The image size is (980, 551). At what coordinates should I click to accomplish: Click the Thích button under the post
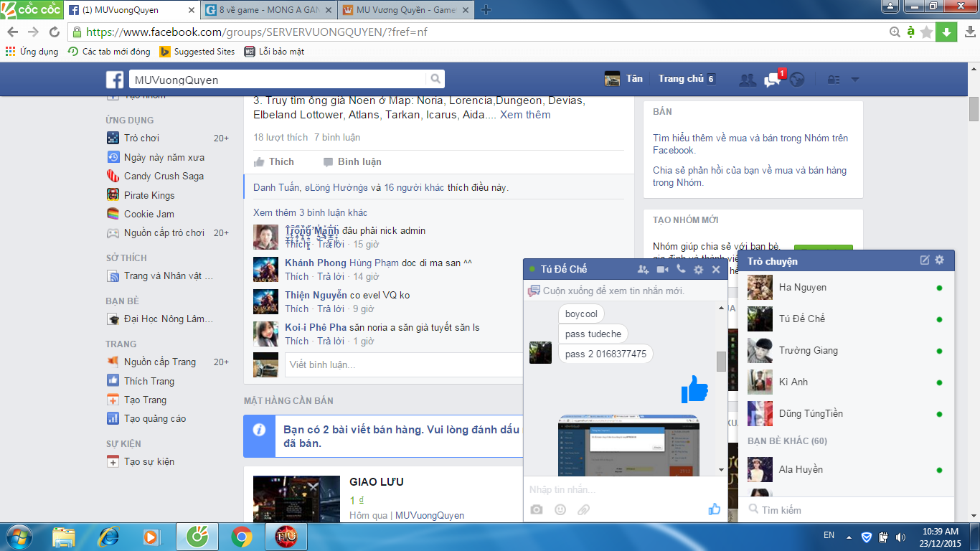click(274, 161)
